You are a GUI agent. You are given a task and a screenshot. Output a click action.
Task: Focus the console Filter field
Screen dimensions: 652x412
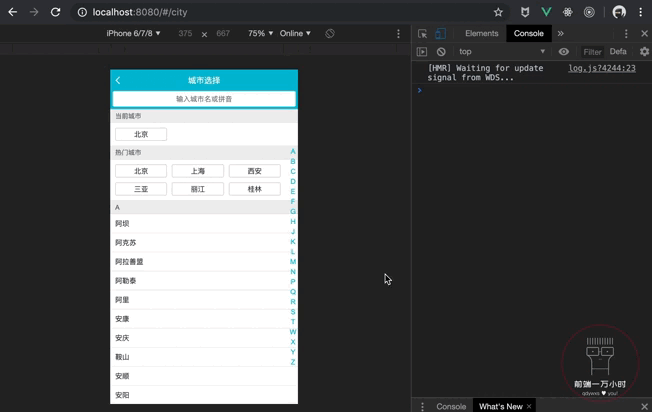click(x=592, y=52)
